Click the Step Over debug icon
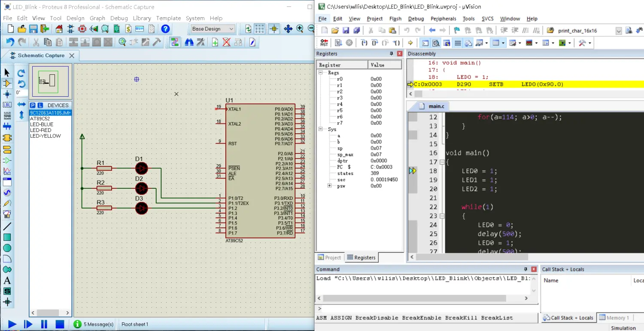This screenshot has height=331, width=644. pos(375,43)
